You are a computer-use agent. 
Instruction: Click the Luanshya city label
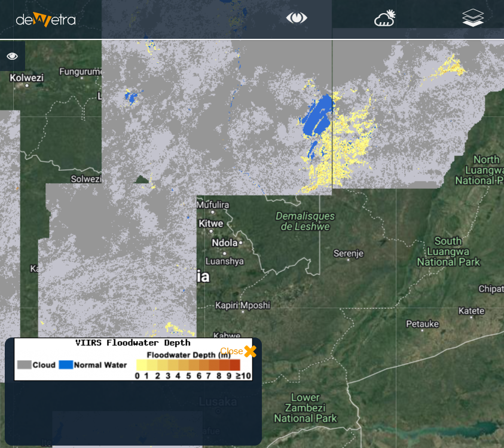pyautogui.click(x=224, y=262)
